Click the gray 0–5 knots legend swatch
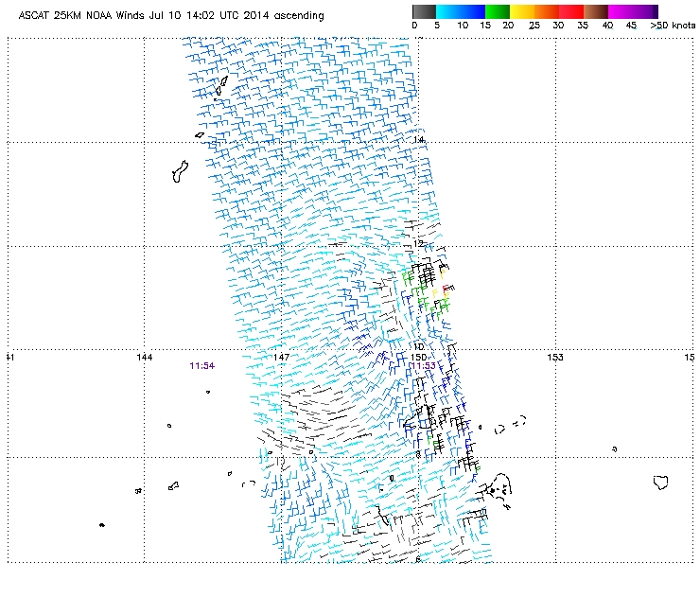Viewport: 700px width, 615px height. coord(426,11)
